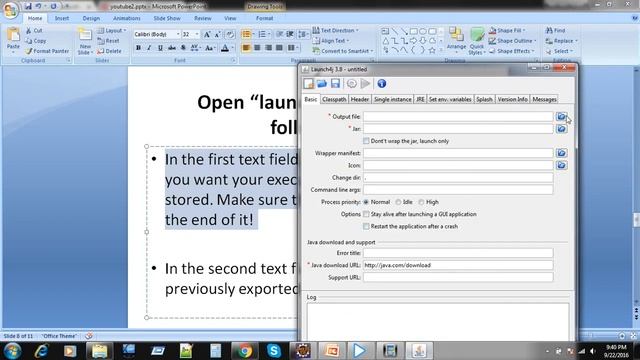
Task: Browse for Icon file folder icon
Action: 562,165
